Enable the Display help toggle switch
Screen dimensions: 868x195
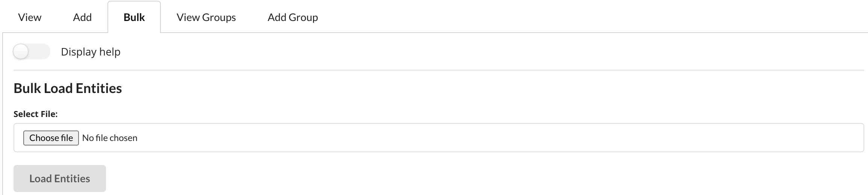click(x=32, y=52)
